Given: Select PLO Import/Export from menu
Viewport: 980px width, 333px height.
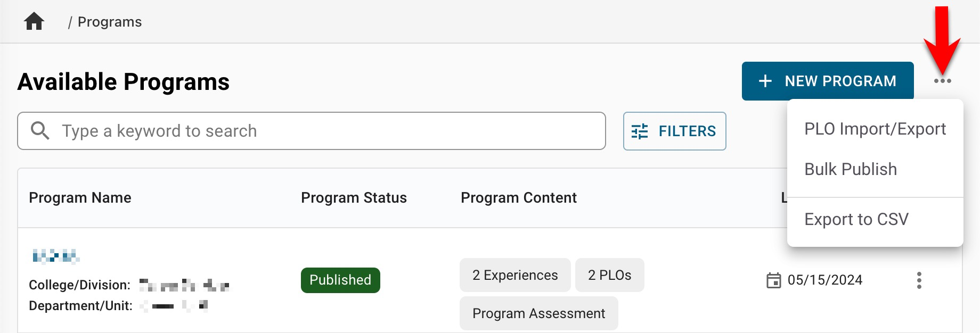Looking at the screenshot, I should click(x=875, y=129).
